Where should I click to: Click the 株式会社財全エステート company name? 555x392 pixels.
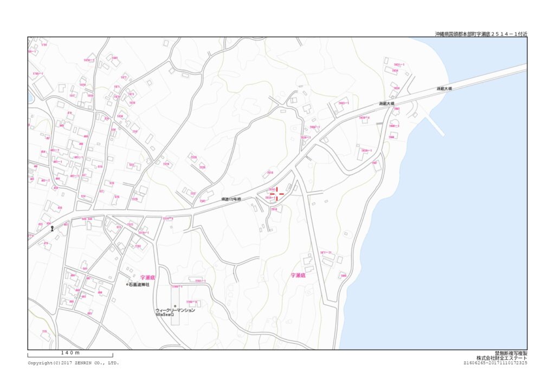click(501, 358)
